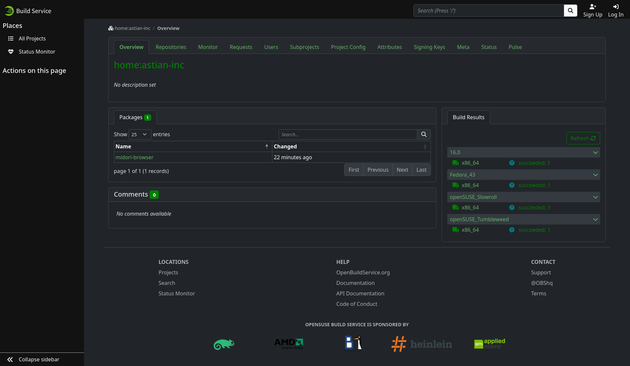The image size is (630, 366).
Task: Open the midori-browser package
Action: click(x=134, y=157)
